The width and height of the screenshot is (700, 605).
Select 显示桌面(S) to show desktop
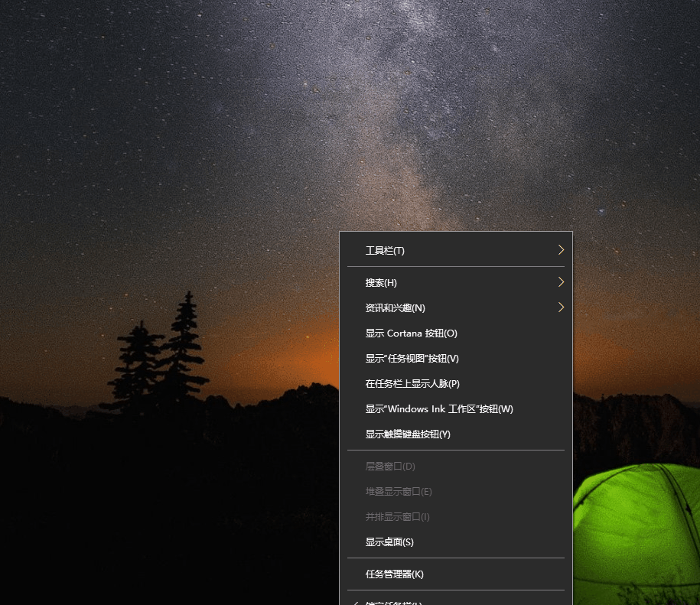[389, 542]
